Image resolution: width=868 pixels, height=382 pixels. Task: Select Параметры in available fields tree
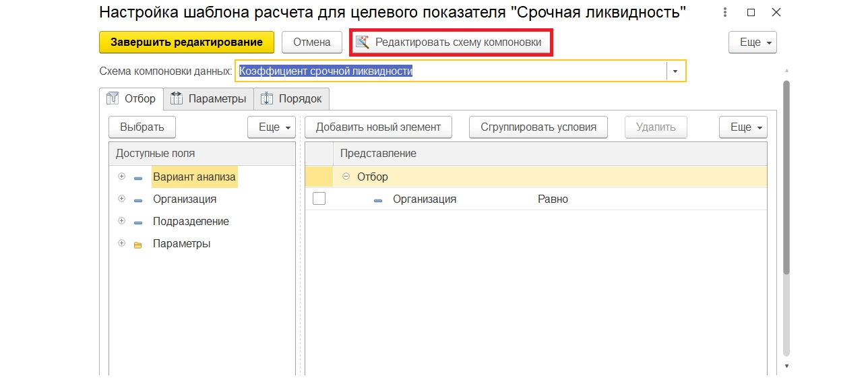181,243
